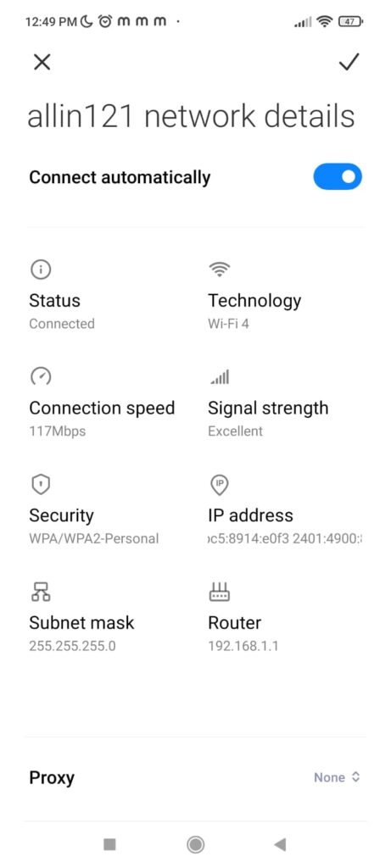
Task: Tap the 192.168.1.1 router address
Action: point(243,646)
